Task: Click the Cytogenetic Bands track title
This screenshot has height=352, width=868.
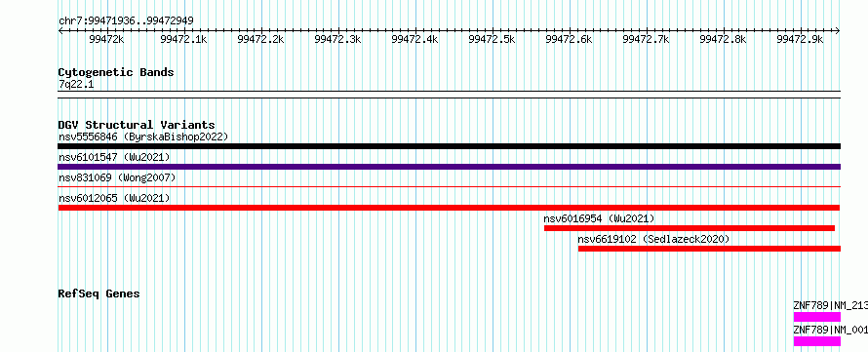Action: (x=116, y=72)
